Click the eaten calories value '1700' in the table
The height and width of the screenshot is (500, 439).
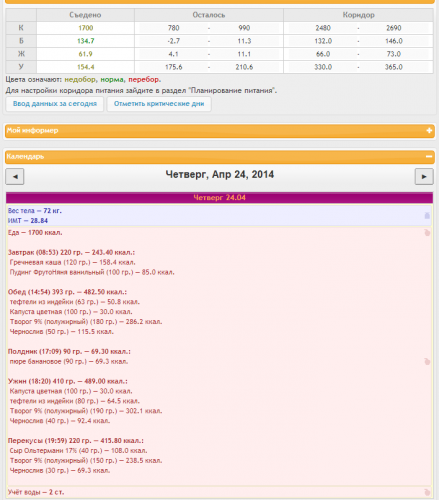point(86,28)
